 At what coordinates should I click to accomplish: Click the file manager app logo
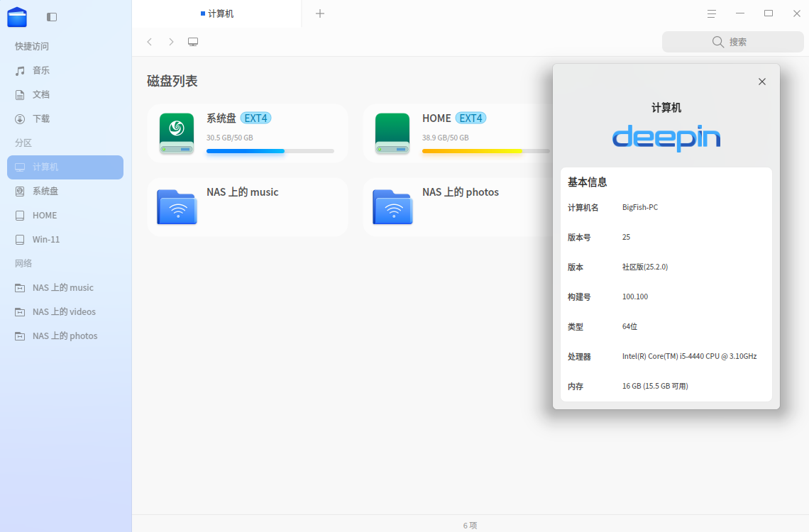(x=17, y=17)
